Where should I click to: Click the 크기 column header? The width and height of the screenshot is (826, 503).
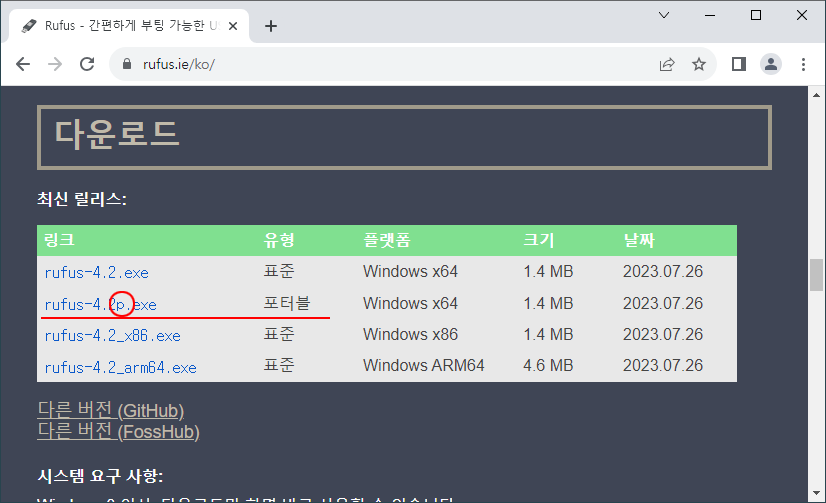pos(538,240)
